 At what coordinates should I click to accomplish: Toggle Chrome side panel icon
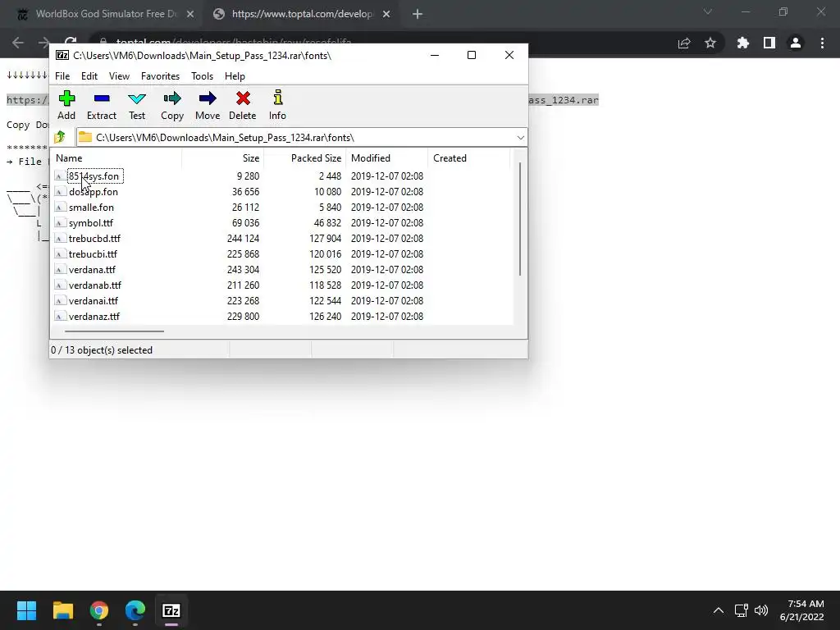(769, 43)
